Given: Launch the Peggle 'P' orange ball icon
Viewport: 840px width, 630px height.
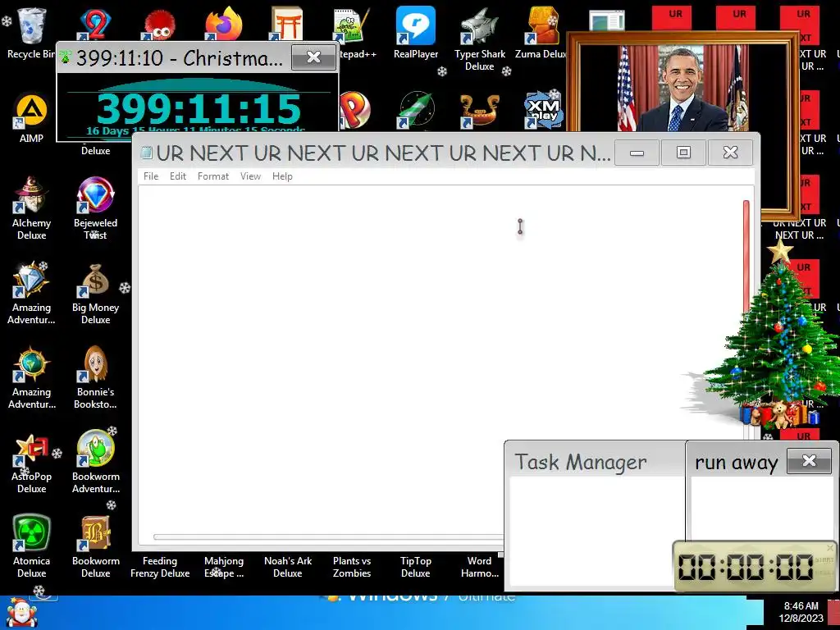Looking at the screenshot, I should (354, 110).
